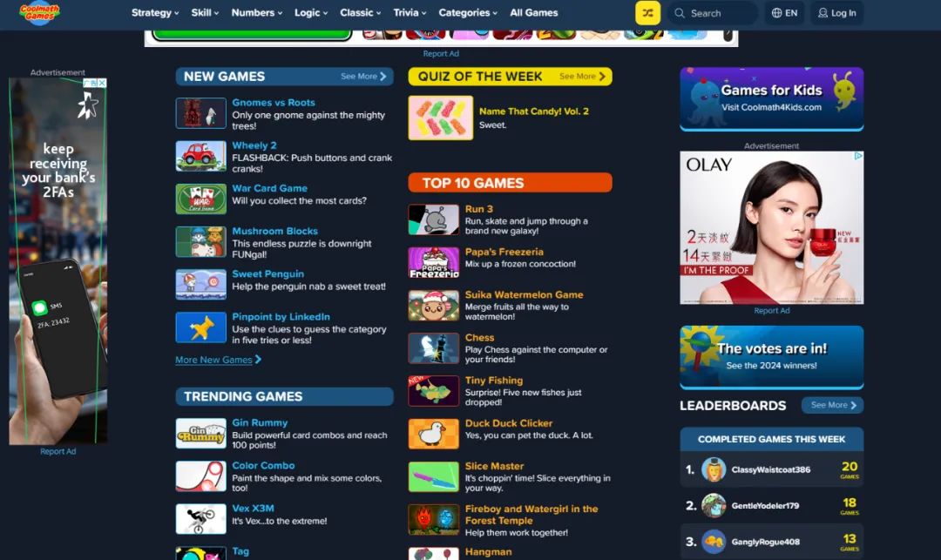Open the Gnomes vs Roots game thumbnail
The width and height of the screenshot is (941, 560).
[201, 112]
